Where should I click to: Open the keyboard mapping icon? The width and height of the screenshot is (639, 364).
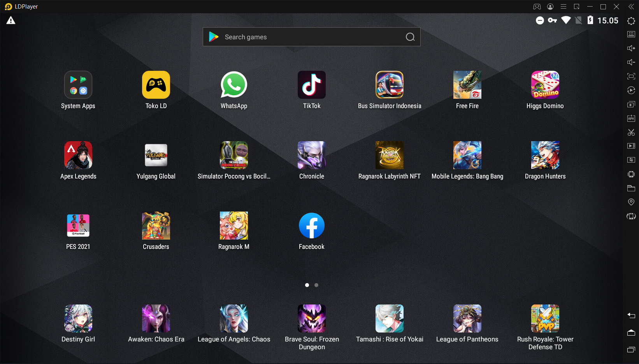point(631,34)
